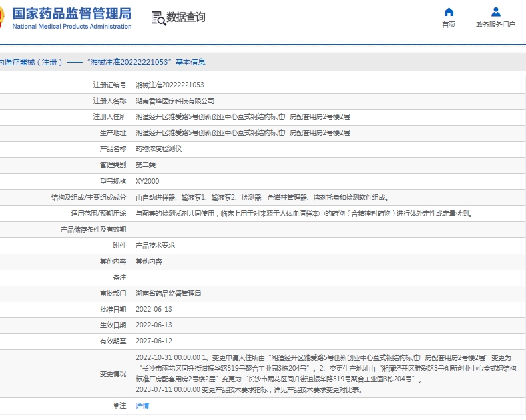The width and height of the screenshot is (526, 420).
Task: Click the 附件 label
Action: pos(119,246)
